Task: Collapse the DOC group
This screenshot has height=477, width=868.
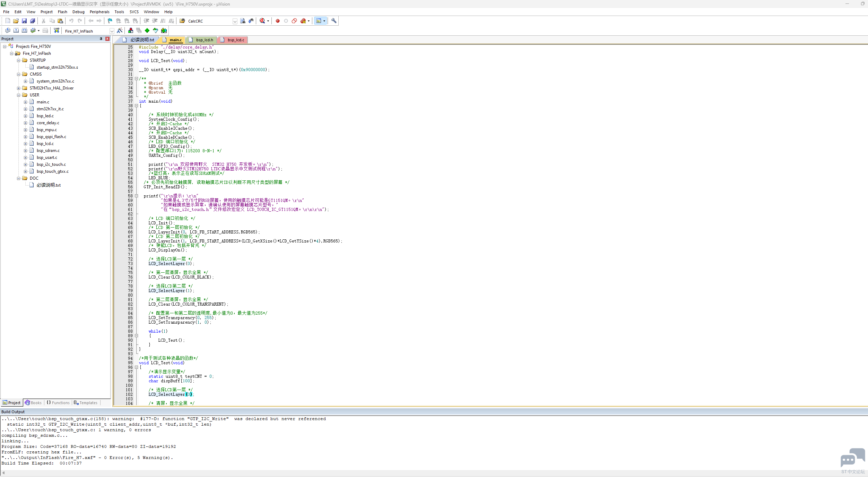Action: tap(19, 178)
